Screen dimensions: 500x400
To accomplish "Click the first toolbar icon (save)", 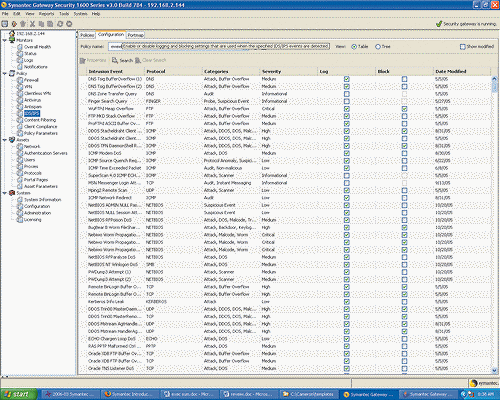I will [x=5, y=24].
